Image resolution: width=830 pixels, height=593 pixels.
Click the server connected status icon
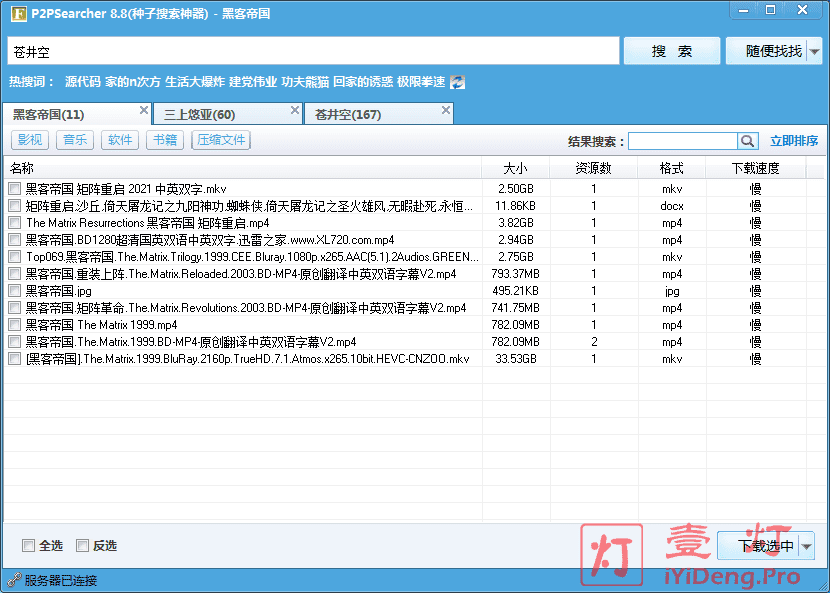click(x=14, y=580)
